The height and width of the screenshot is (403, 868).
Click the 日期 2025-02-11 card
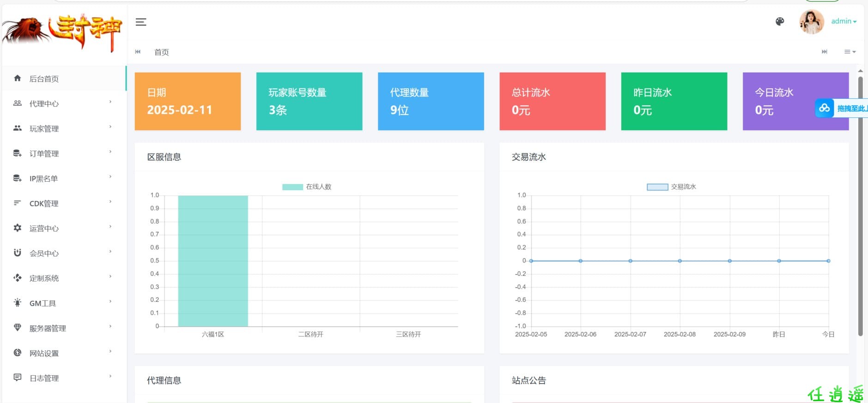[x=188, y=101]
